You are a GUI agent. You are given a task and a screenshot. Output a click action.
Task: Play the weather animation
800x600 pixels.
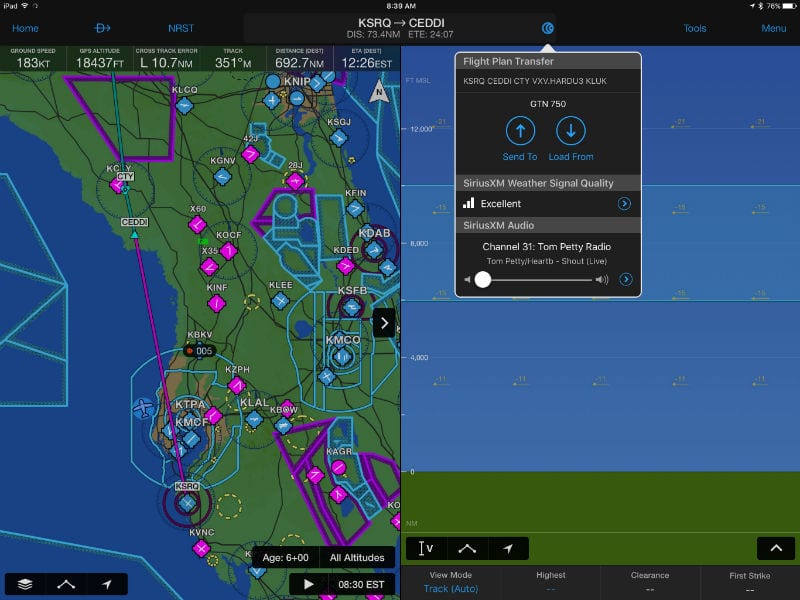[309, 584]
